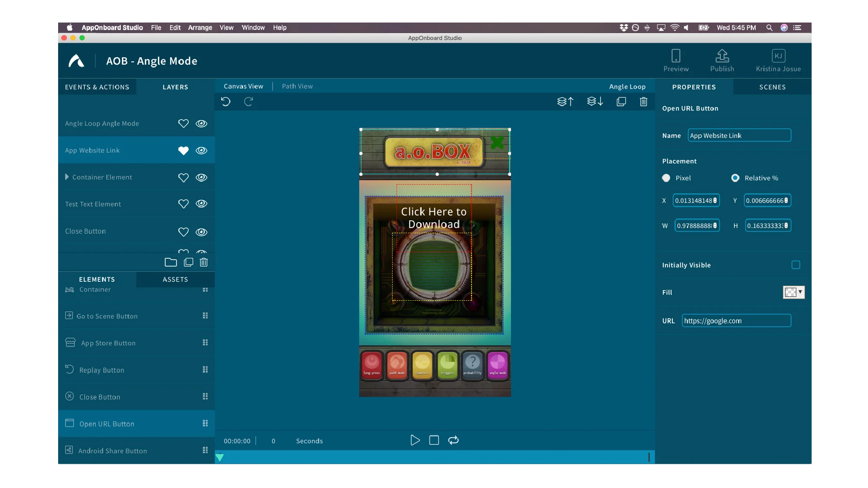
Task: Select Relative % placement radio button
Action: pos(735,178)
